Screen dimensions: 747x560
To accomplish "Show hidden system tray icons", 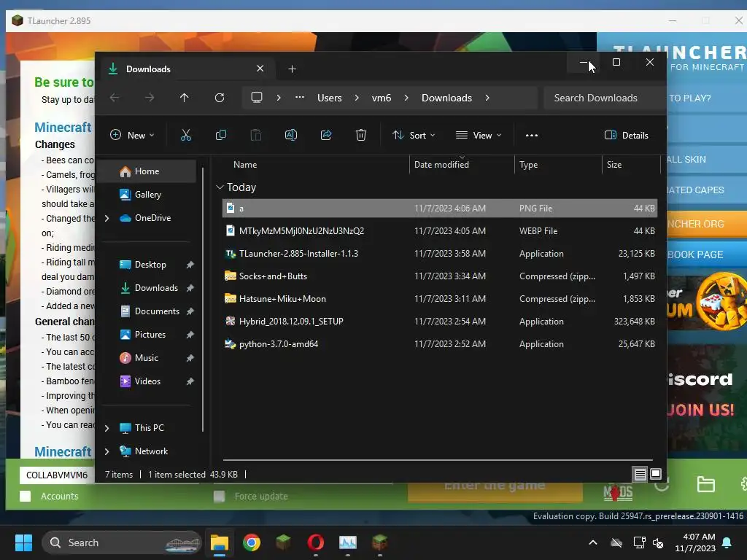I will [x=593, y=542].
